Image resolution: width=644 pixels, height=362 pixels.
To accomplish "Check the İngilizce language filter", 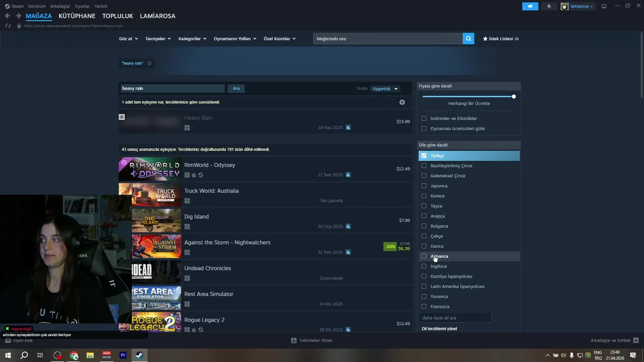I will coord(424,266).
